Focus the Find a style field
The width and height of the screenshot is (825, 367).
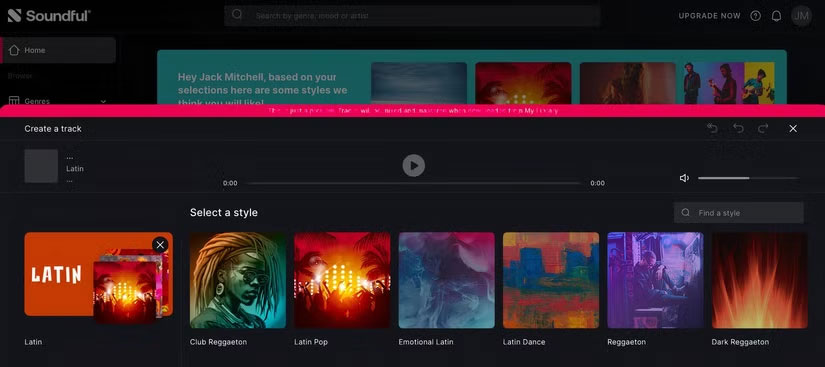point(739,212)
